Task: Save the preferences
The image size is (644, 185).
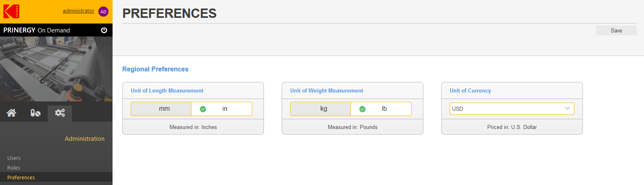Action: click(x=616, y=30)
